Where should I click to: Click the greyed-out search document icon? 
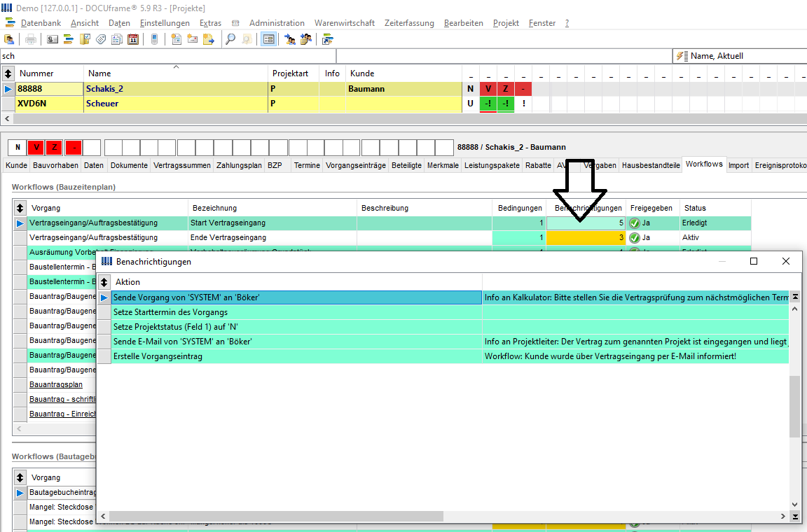coord(247,39)
